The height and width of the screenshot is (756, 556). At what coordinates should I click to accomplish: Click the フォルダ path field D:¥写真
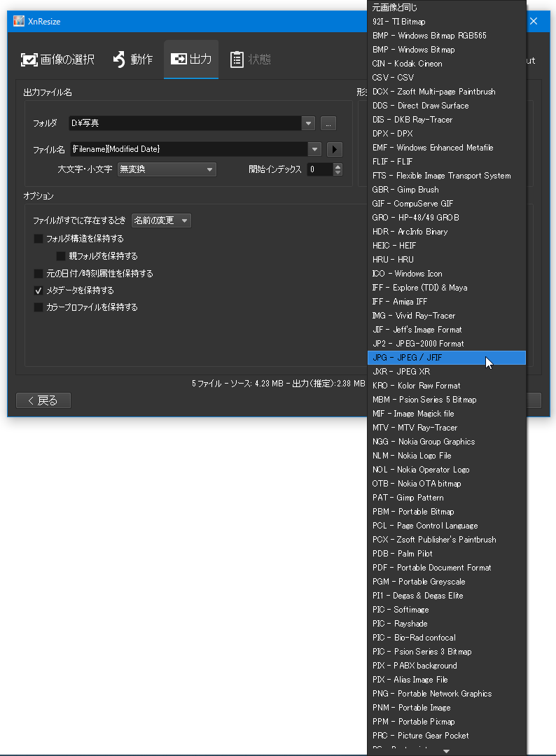(186, 123)
